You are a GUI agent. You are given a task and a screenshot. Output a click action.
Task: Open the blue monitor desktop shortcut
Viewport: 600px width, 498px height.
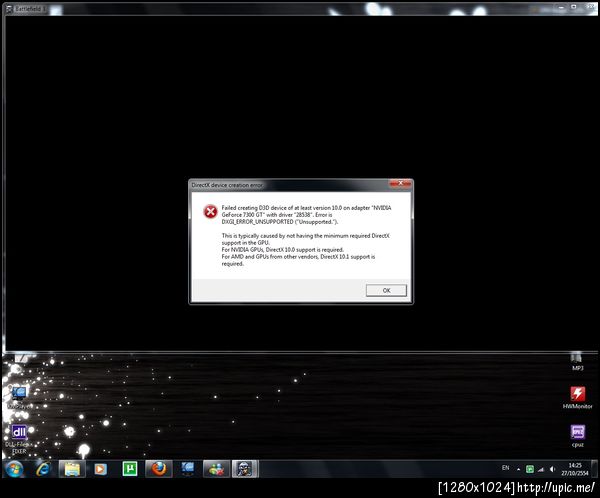(19, 397)
